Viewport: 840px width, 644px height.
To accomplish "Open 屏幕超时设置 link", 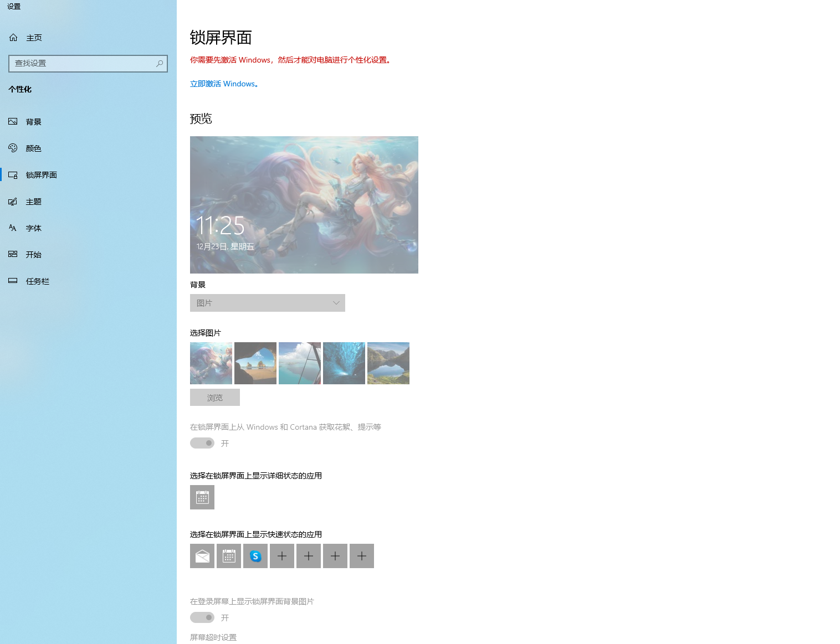I will click(213, 637).
